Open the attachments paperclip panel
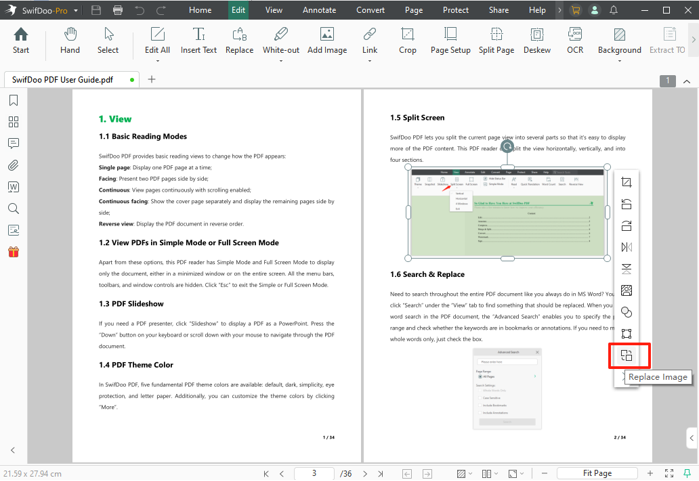 [x=13, y=165]
